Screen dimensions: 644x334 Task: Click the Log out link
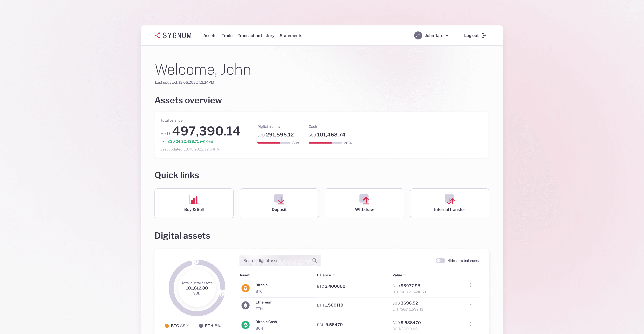[x=475, y=36]
